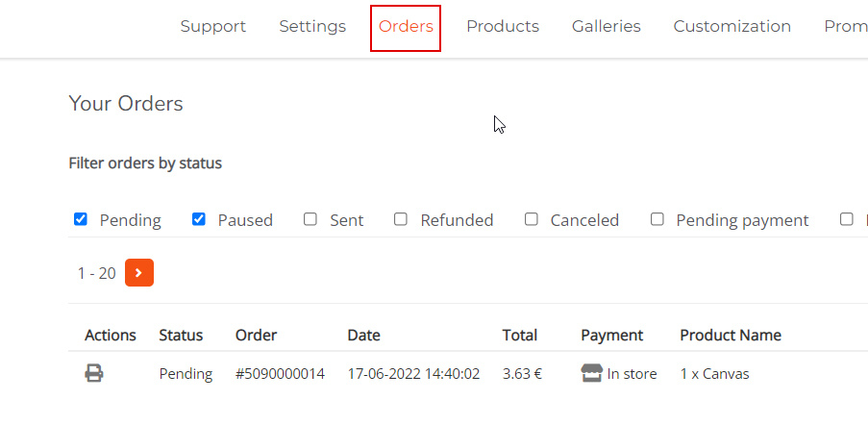Check the Refunded filter checkbox
This screenshot has width=868, height=425.
tap(401, 219)
